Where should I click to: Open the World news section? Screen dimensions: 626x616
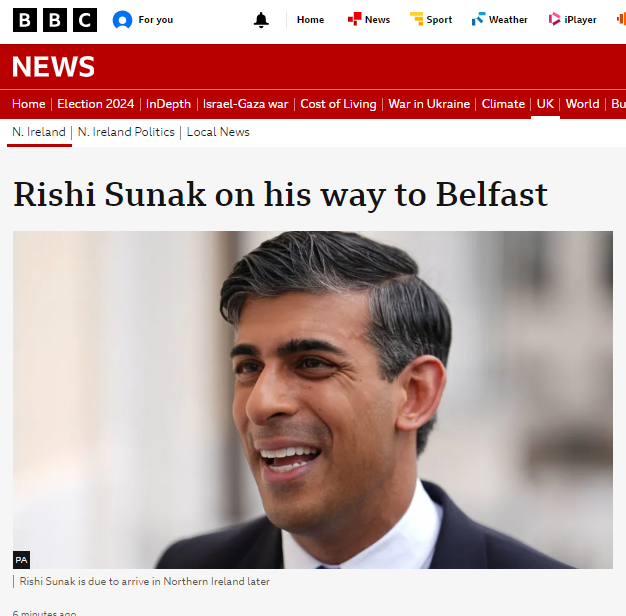tap(582, 104)
